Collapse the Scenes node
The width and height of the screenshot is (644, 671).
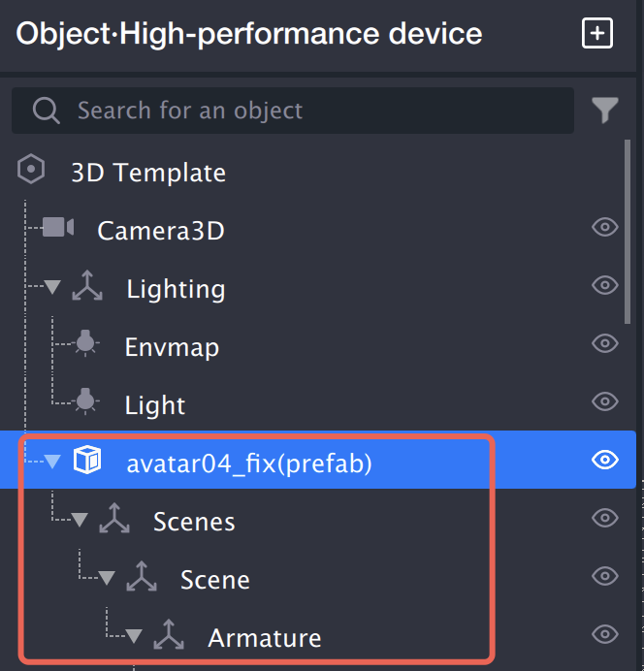[80, 521]
